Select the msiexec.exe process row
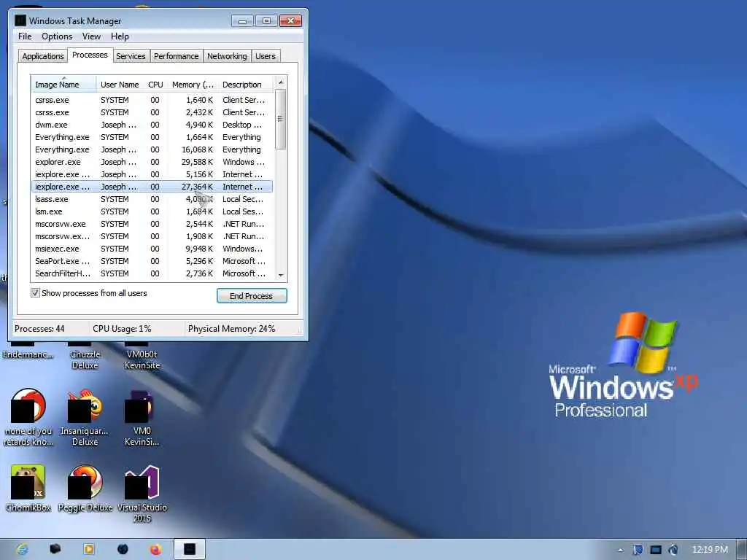The height and width of the screenshot is (560, 747). [152, 249]
